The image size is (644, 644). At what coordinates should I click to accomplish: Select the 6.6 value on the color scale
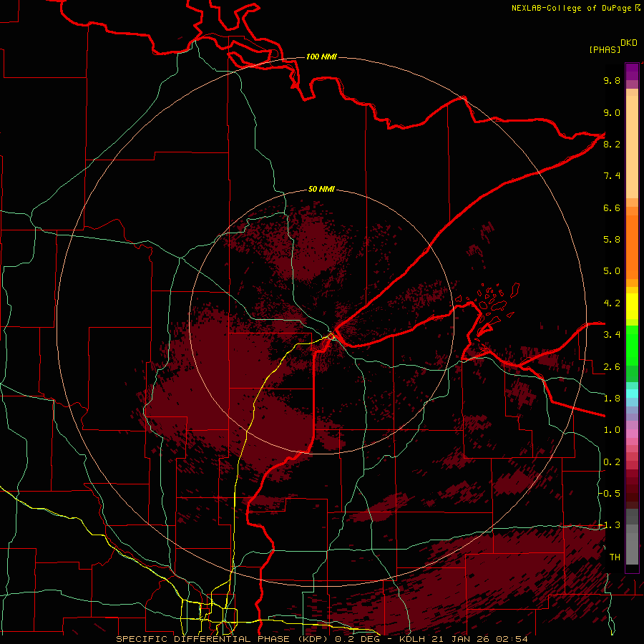click(x=612, y=208)
